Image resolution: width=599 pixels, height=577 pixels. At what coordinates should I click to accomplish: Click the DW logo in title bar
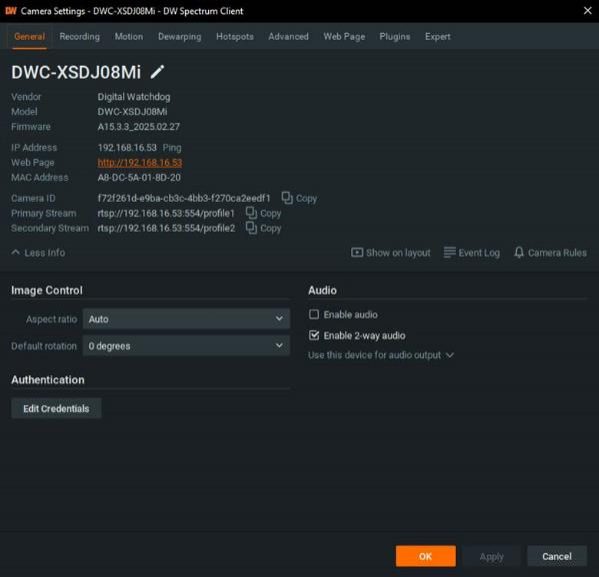pyautogui.click(x=11, y=11)
